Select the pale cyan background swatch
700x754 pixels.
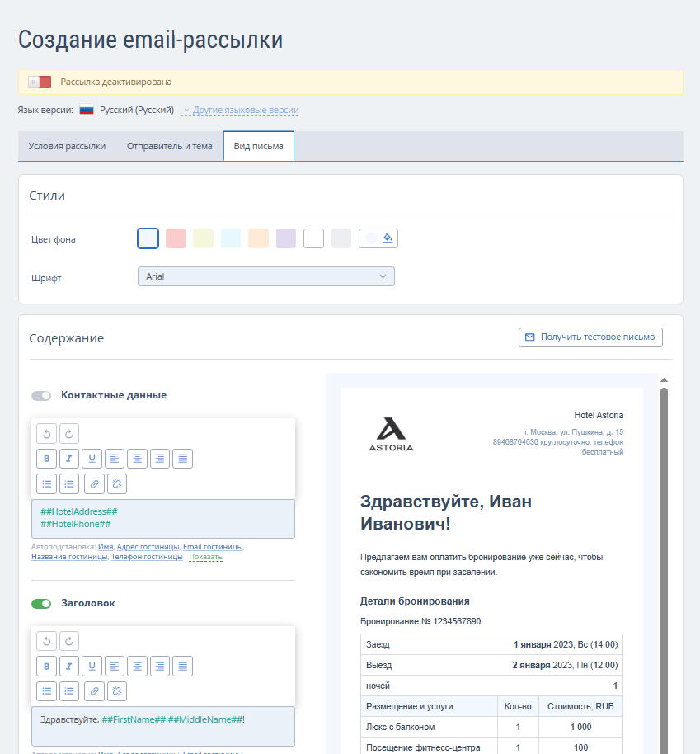tap(231, 238)
